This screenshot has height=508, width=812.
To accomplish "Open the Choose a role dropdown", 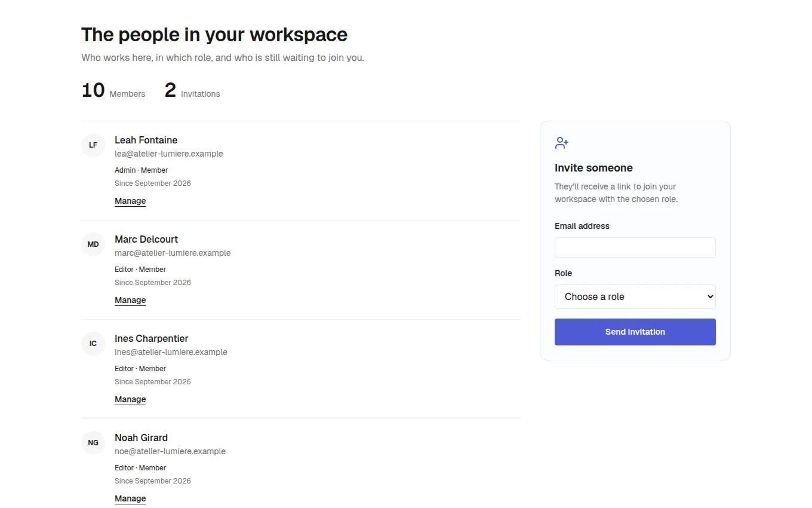I will point(635,297).
